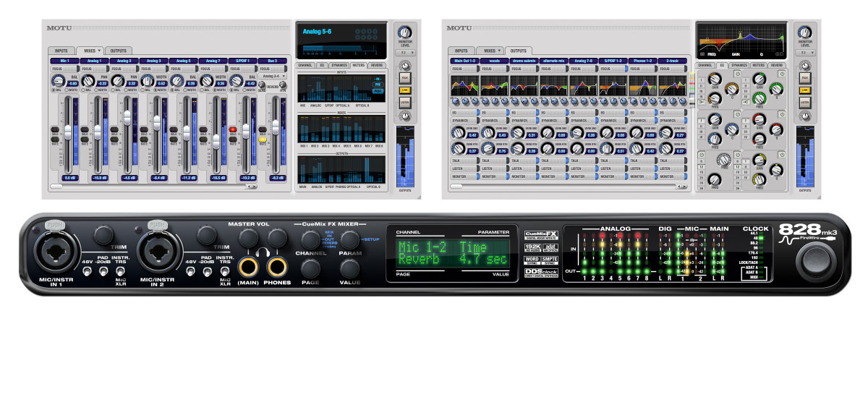Flip the 48V switch for input 1
The height and width of the screenshot is (402, 868).
click(x=88, y=272)
